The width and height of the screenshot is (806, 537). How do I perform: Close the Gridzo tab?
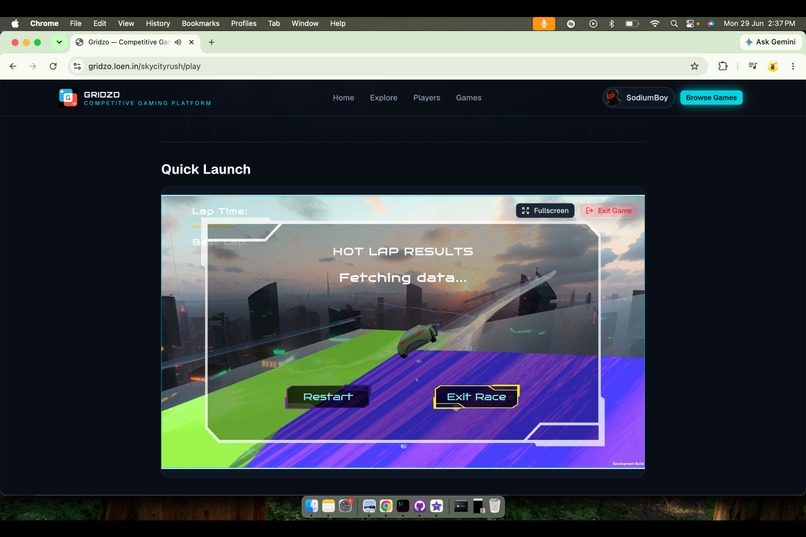click(191, 42)
